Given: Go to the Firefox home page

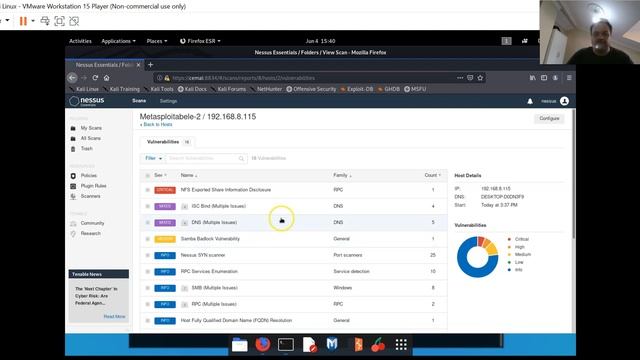Looking at the screenshot, I should 107,78.
